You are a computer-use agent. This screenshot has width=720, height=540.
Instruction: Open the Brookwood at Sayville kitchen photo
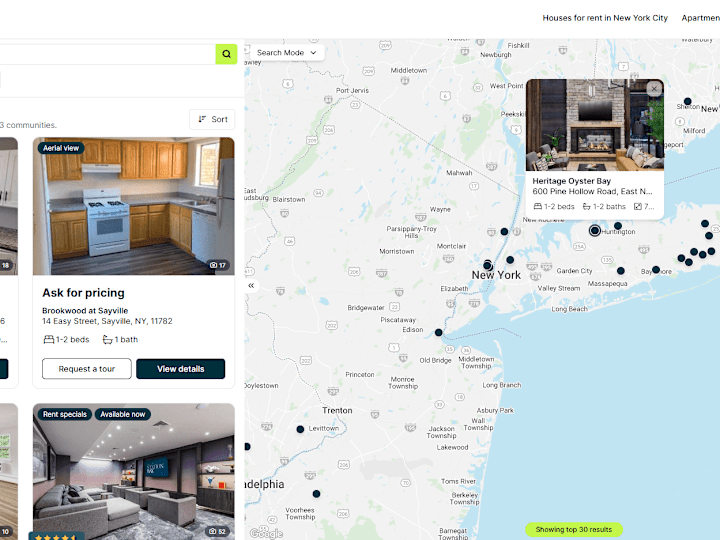tap(134, 206)
